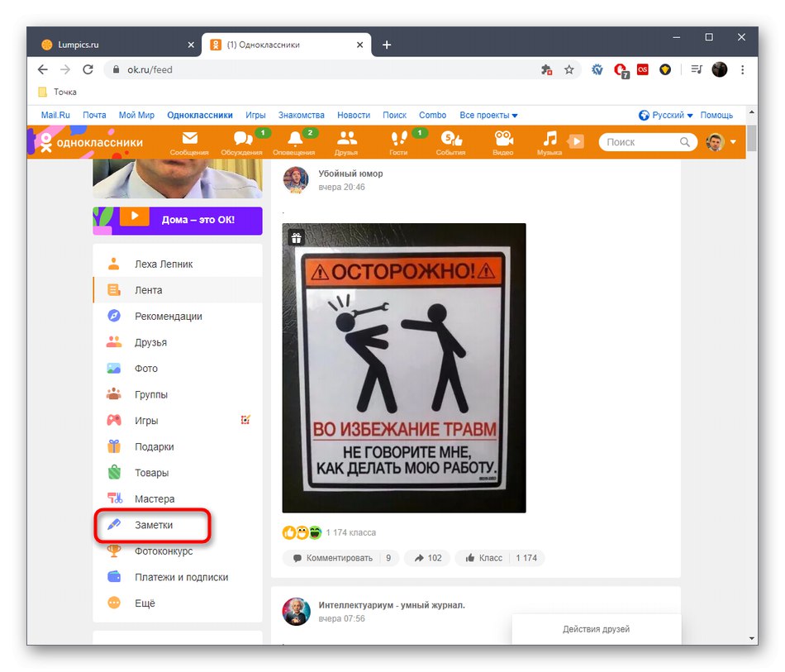The width and height of the screenshot is (785, 672).
Task: Click the blue gear extension icon
Action: point(597,69)
